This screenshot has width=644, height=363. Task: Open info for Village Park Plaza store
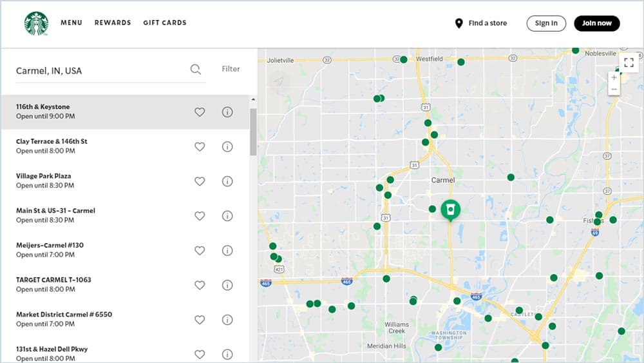(227, 181)
